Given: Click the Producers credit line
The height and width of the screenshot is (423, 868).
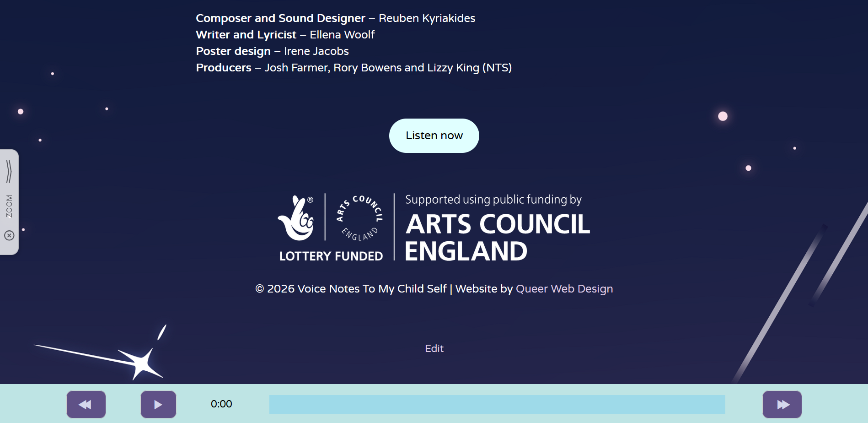Looking at the screenshot, I should coord(354,68).
